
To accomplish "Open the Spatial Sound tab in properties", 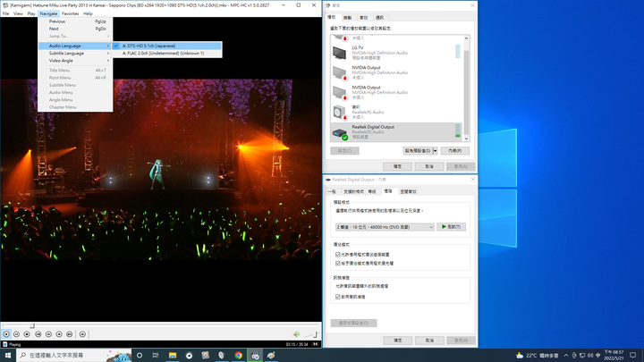I will [x=408, y=191].
